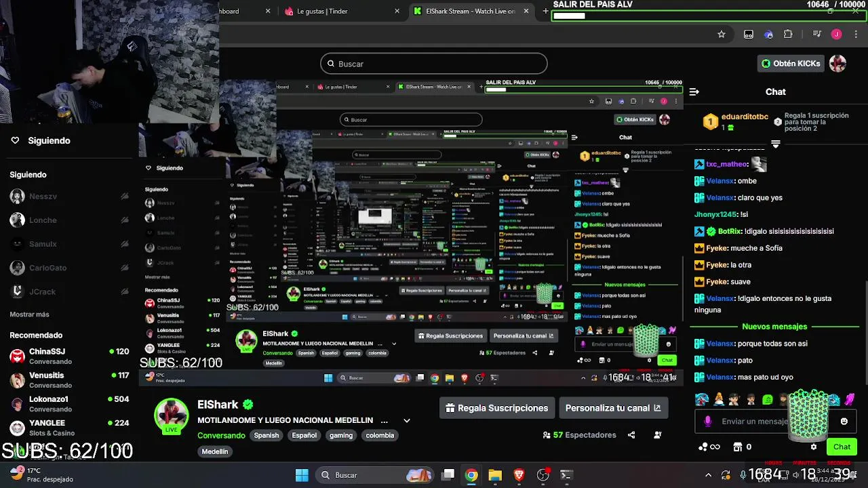868x488 pixels.
Task: Click Regala Suscripciones button
Action: point(497,408)
